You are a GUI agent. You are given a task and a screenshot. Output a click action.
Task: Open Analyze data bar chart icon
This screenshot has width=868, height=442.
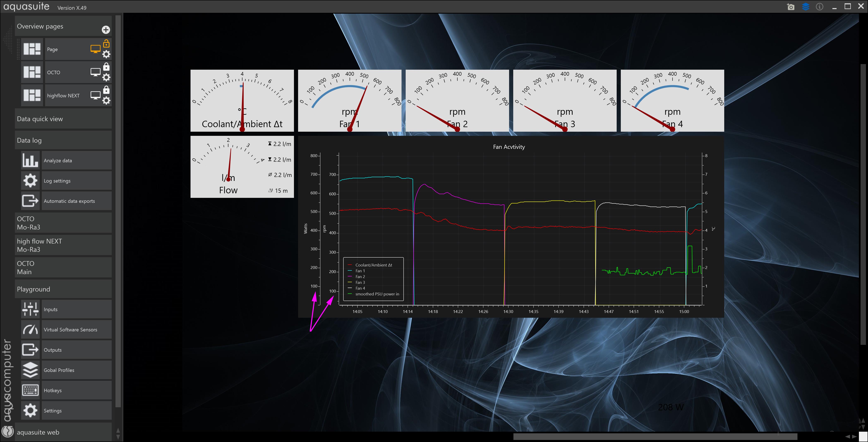(x=30, y=160)
